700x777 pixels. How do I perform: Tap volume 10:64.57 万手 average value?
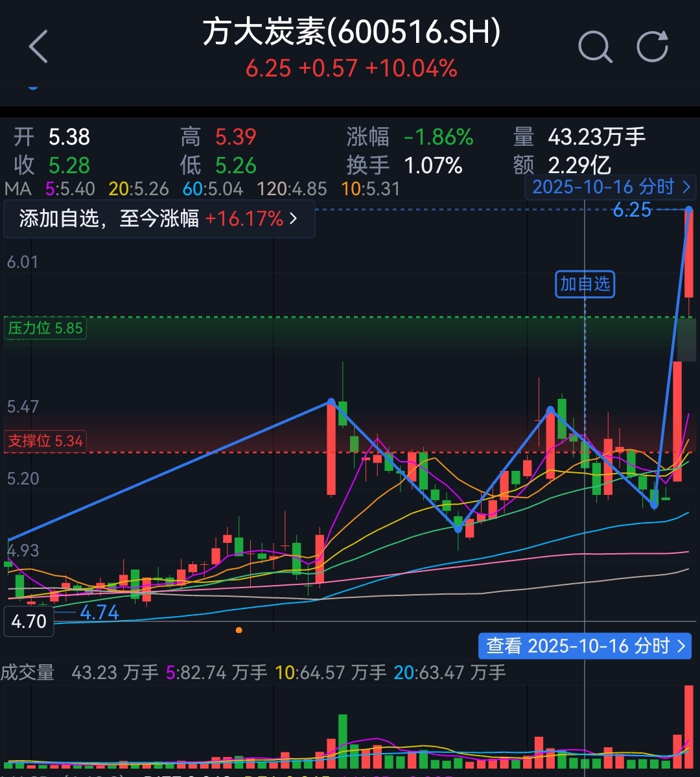331,673
